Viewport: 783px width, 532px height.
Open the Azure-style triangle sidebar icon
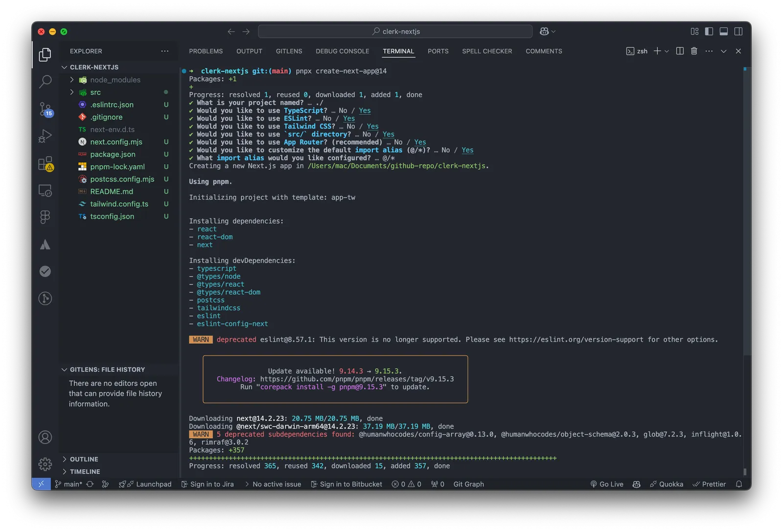[45, 244]
